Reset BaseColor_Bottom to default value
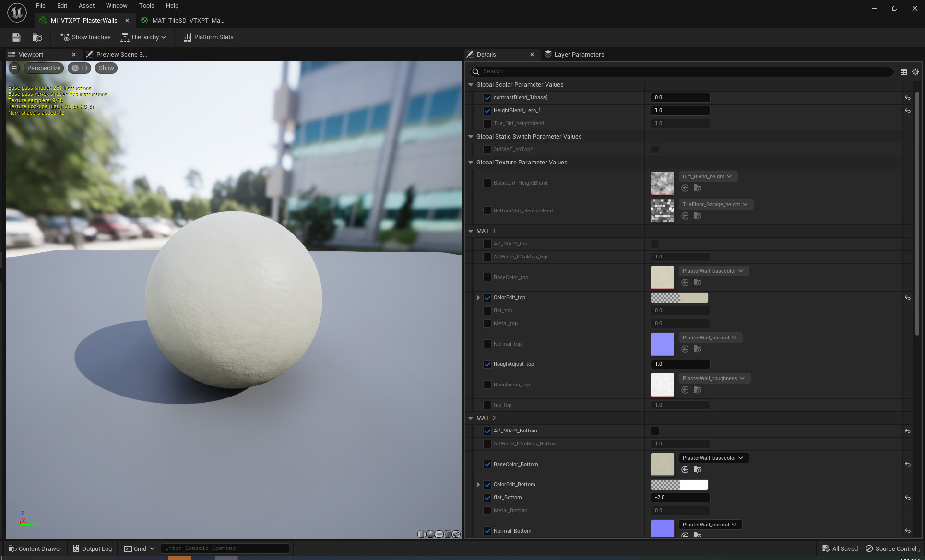Screen dimensions: 925x560 tap(908, 464)
